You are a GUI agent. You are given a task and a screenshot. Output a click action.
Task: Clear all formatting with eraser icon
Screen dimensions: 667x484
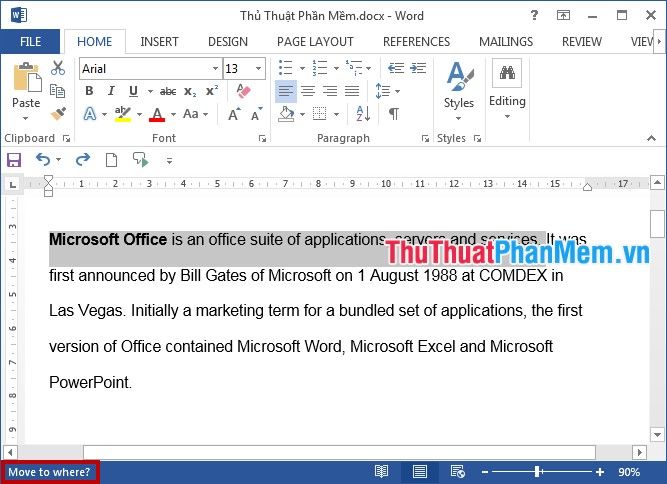click(243, 91)
